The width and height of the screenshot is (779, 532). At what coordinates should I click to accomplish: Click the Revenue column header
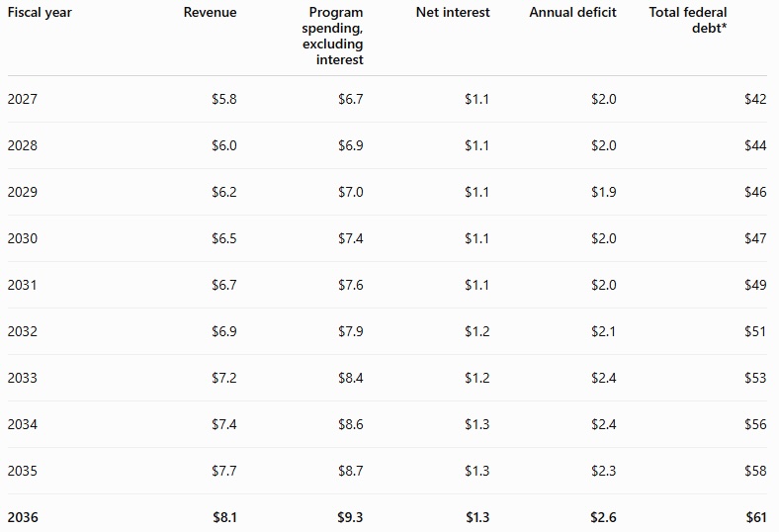click(x=211, y=13)
